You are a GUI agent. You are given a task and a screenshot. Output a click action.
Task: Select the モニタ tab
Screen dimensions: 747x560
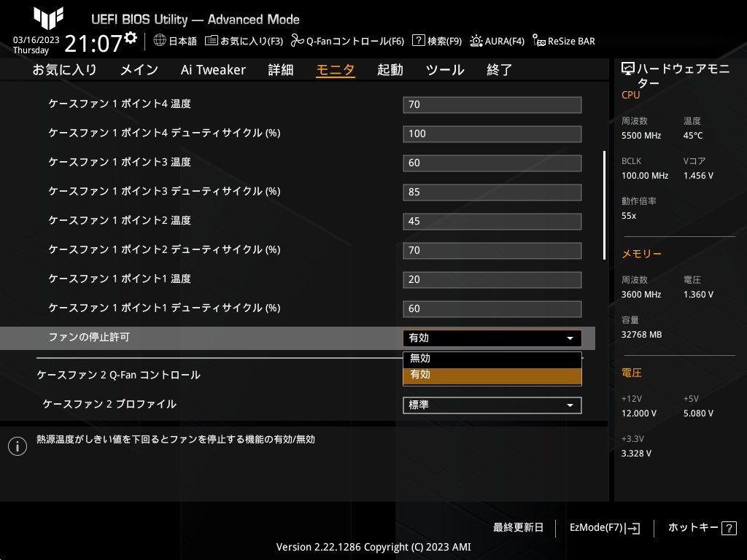[x=336, y=70]
